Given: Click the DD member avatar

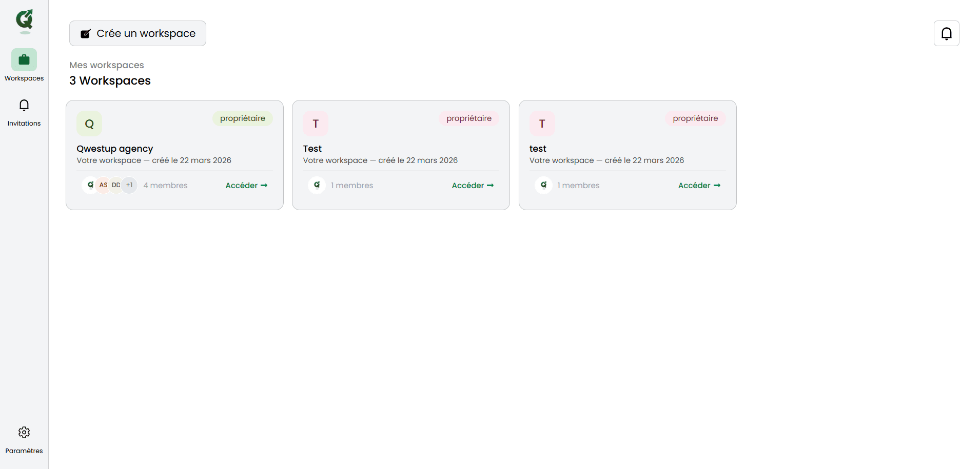Looking at the screenshot, I should (116, 185).
